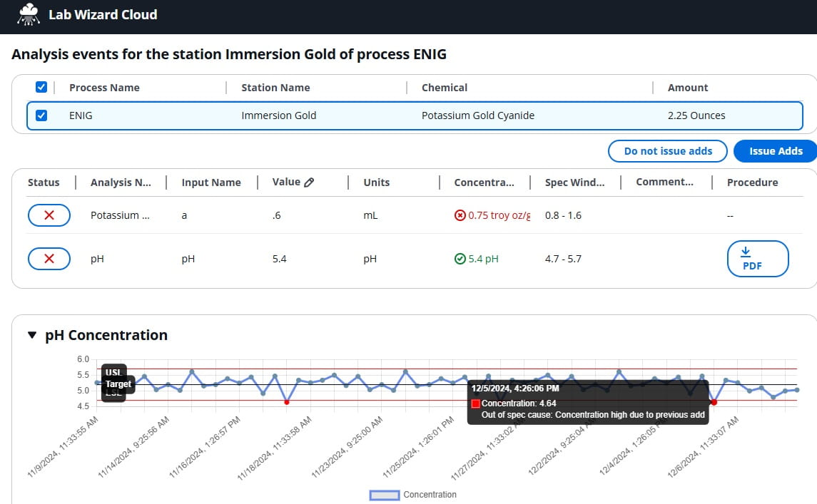Download the pH procedure PDF
This screenshot has width=817, height=504.
(x=758, y=259)
